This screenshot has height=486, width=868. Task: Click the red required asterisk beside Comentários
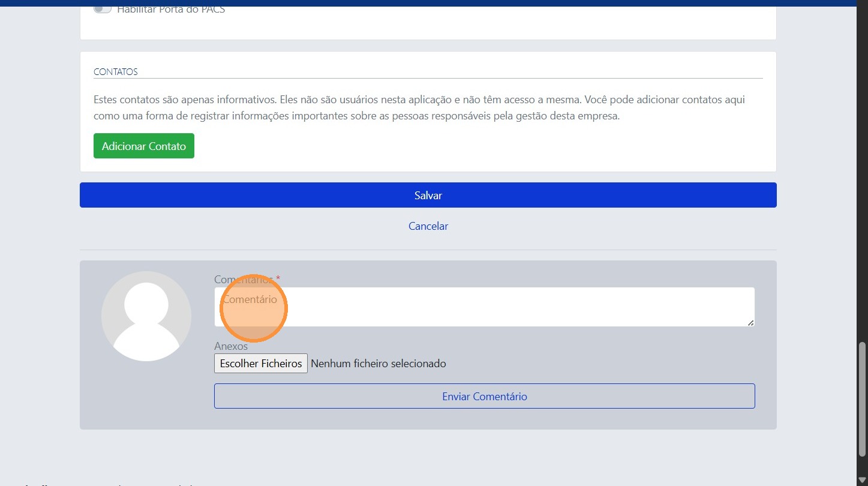[x=278, y=279]
